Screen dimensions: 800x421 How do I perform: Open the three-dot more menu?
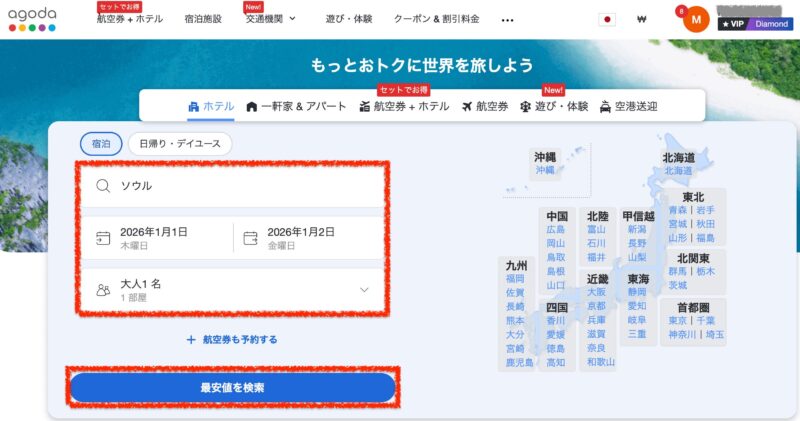(x=507, y=20)
